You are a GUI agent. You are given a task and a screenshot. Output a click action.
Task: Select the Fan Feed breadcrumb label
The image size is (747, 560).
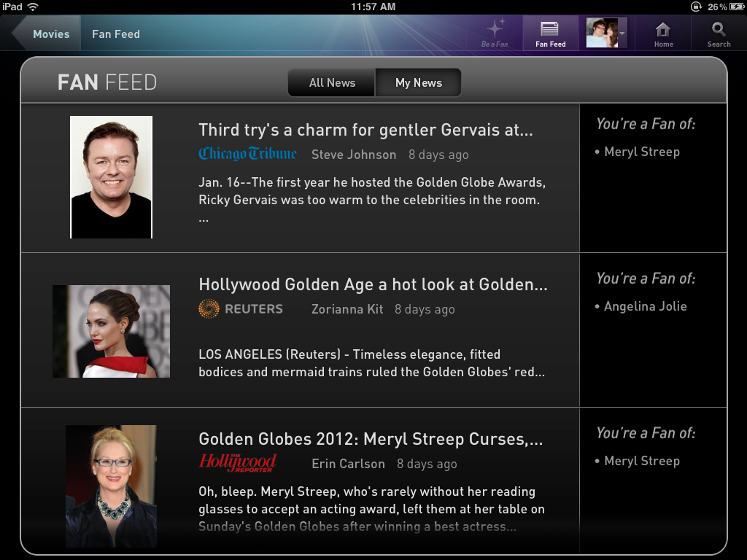point(116,34)
